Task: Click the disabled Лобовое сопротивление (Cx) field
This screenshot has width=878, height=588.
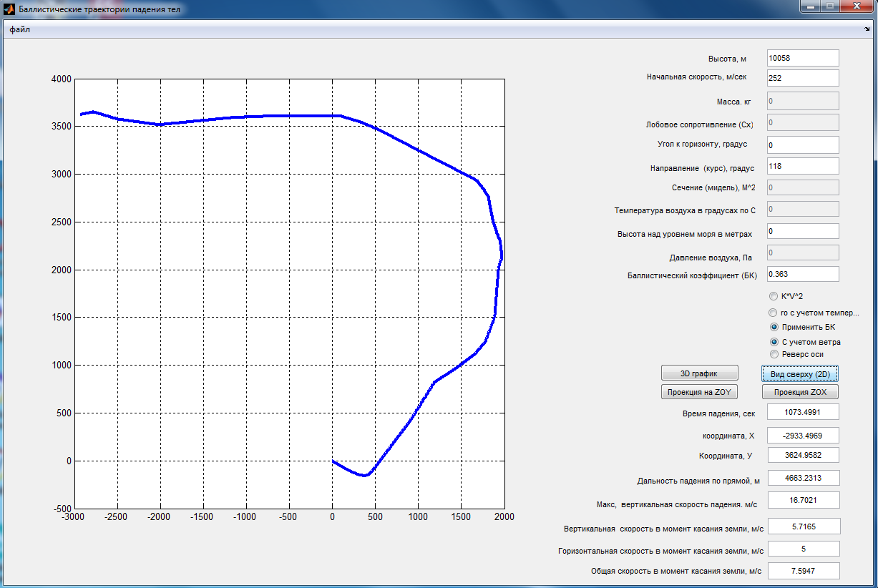Action: point(802,122)
